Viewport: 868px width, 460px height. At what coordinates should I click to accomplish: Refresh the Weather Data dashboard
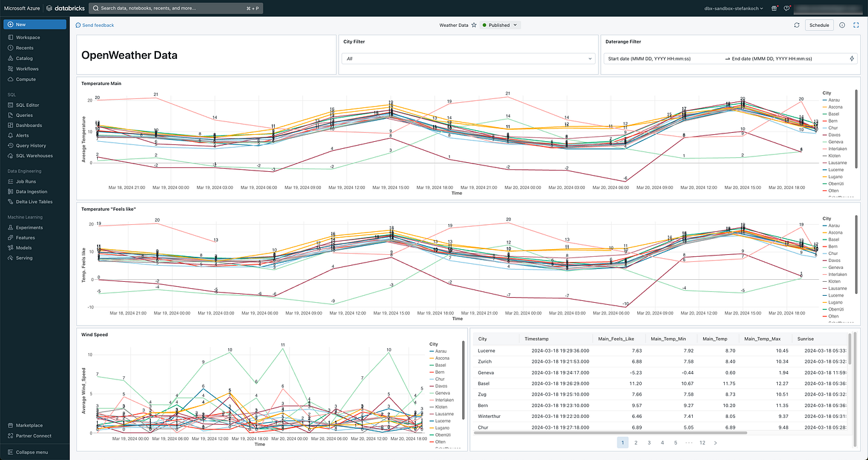pyautogui.click(x=796, y=25)
